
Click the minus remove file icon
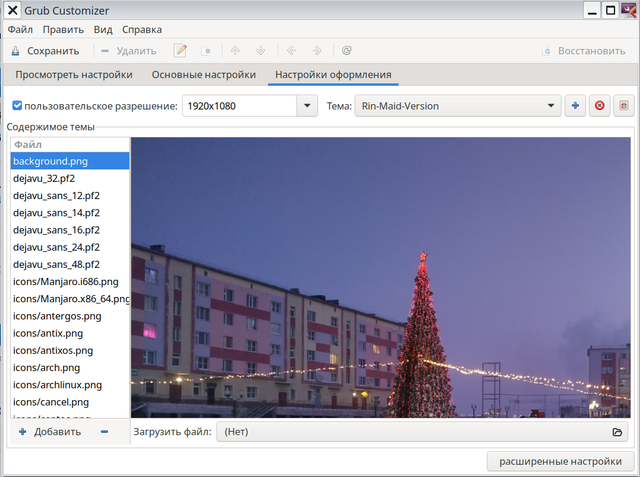coord(104,432)
